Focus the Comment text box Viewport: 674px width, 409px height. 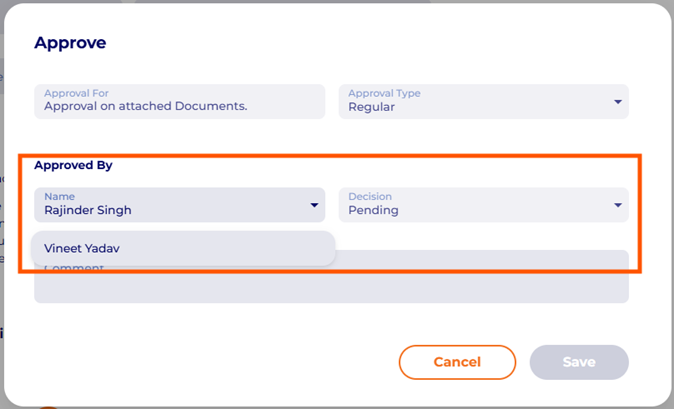point(480,285)
